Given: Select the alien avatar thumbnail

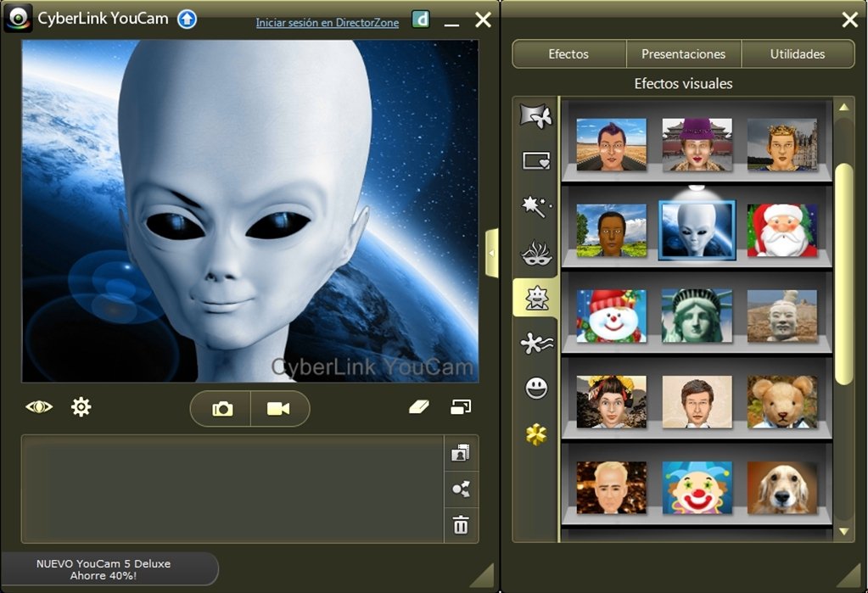Looking at the screenshot, I should (697, 231).
